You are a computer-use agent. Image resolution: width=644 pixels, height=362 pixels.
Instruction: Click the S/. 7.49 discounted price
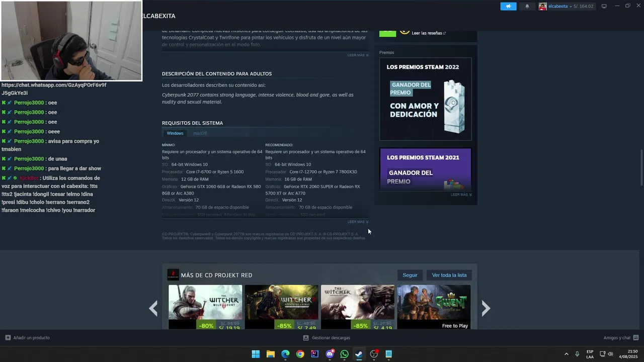pos(306,328)
